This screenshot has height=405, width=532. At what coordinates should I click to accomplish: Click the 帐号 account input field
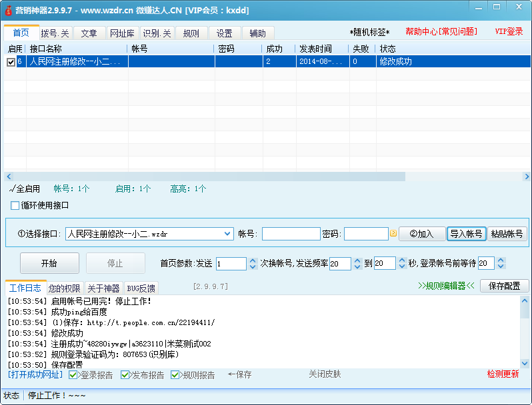click(291, 234)
